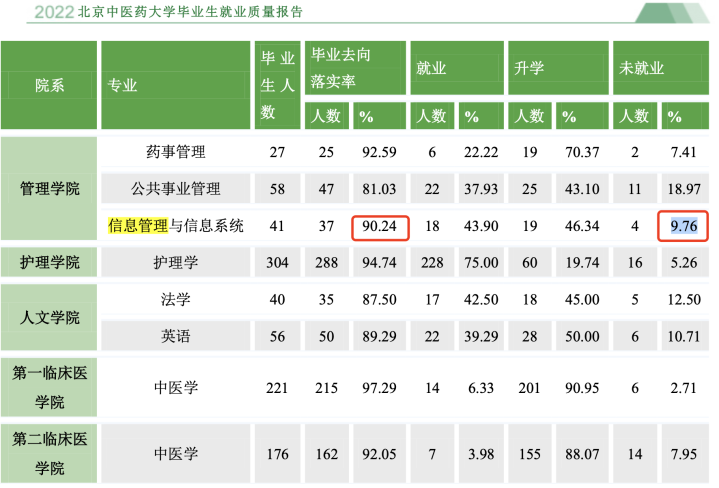Screen dimensions: 719x488
Task: Click the 37.93 employment percentage
Action: click(481, 189)
